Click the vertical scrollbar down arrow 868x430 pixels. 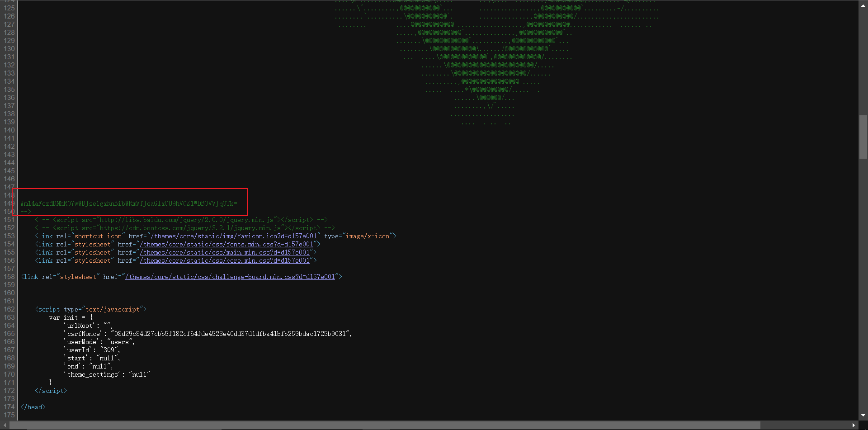pyautogui.click(x=863, y=416)
